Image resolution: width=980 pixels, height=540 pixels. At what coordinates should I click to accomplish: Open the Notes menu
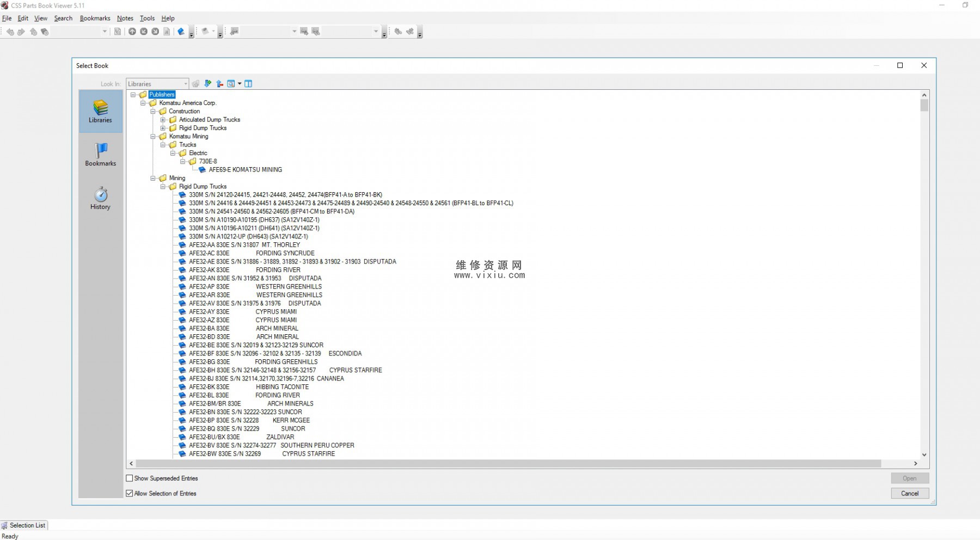[x=125, y=18]
